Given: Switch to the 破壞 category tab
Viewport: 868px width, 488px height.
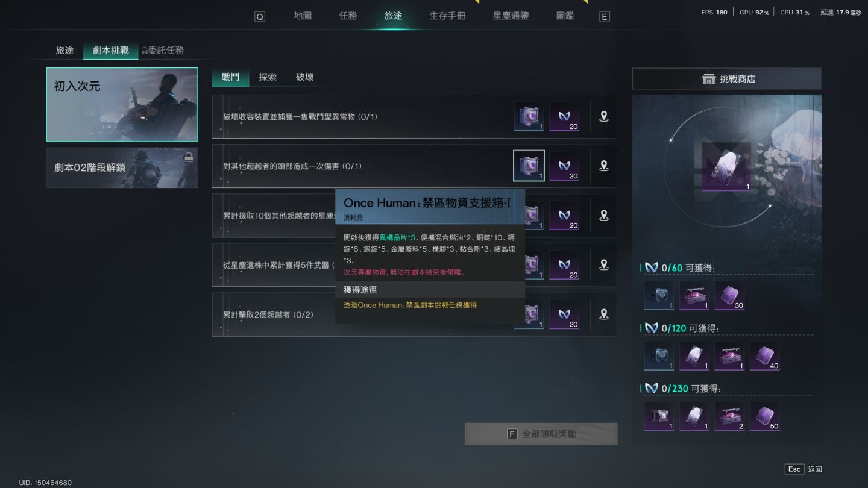Looking at the screenshot, I should (304, 77).
